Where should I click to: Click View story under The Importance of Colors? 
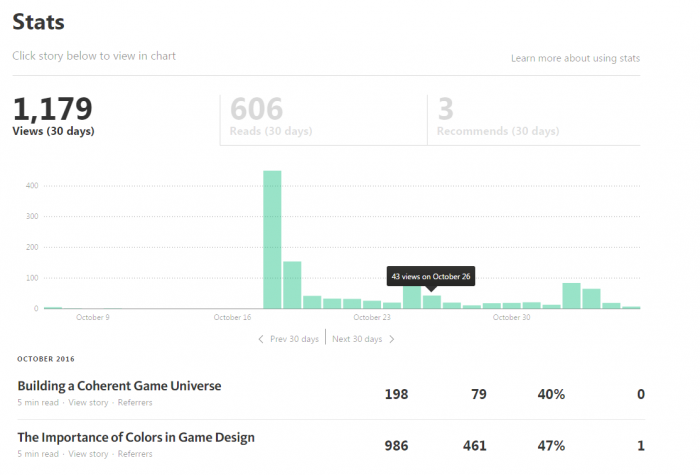click(88, 454)
